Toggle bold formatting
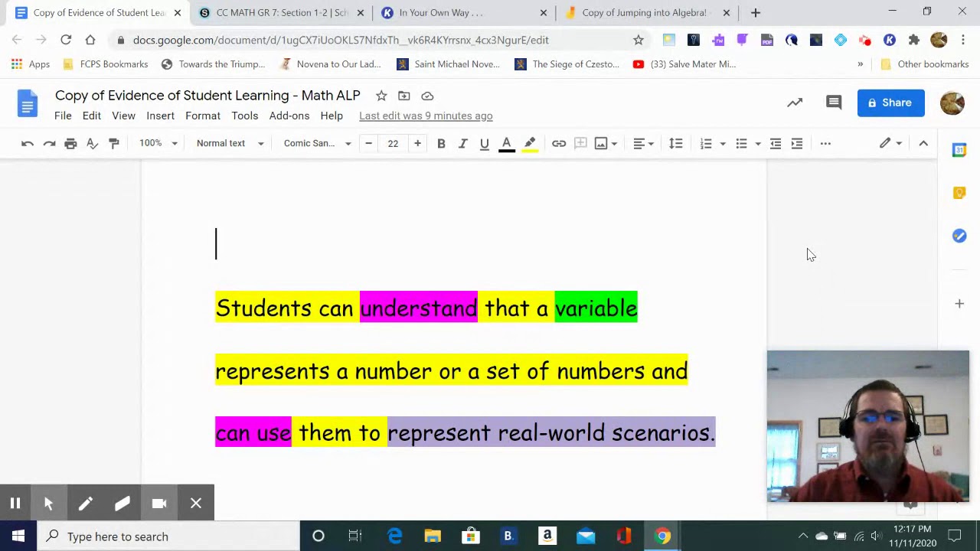The image size is (980, 551). point(441,143)
